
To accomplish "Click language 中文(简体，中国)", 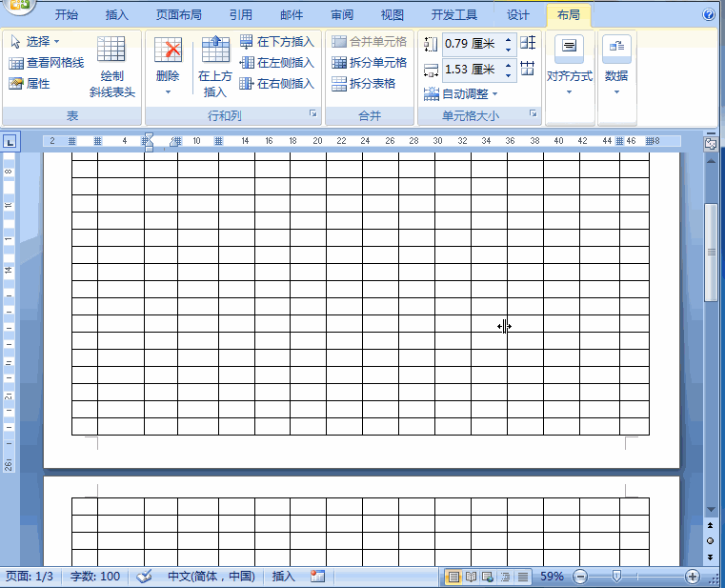I will 211,577.
